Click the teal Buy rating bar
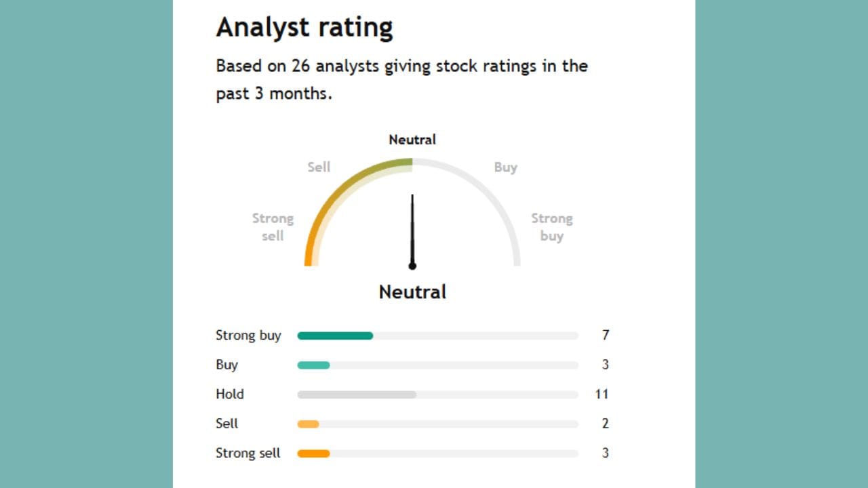The image size is (868, 488). point(313,365)
